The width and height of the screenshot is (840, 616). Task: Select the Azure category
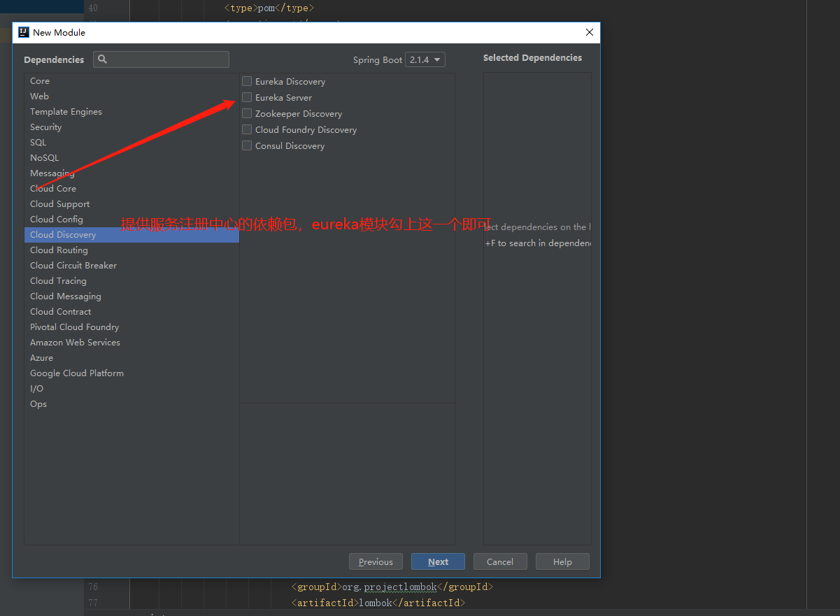coord(131,358)
